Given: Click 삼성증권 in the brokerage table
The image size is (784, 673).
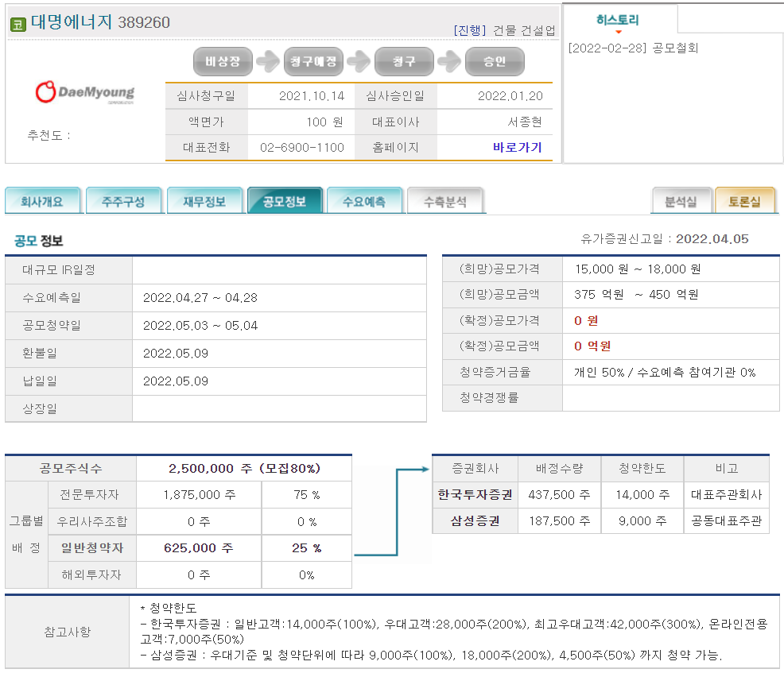Looking at the screenshot, I should (475, 521).
